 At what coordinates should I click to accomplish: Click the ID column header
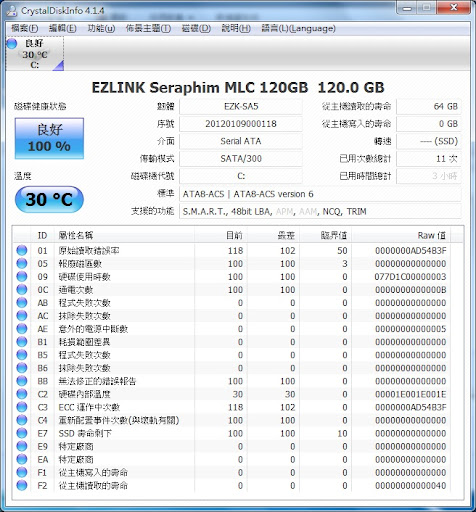42,235
